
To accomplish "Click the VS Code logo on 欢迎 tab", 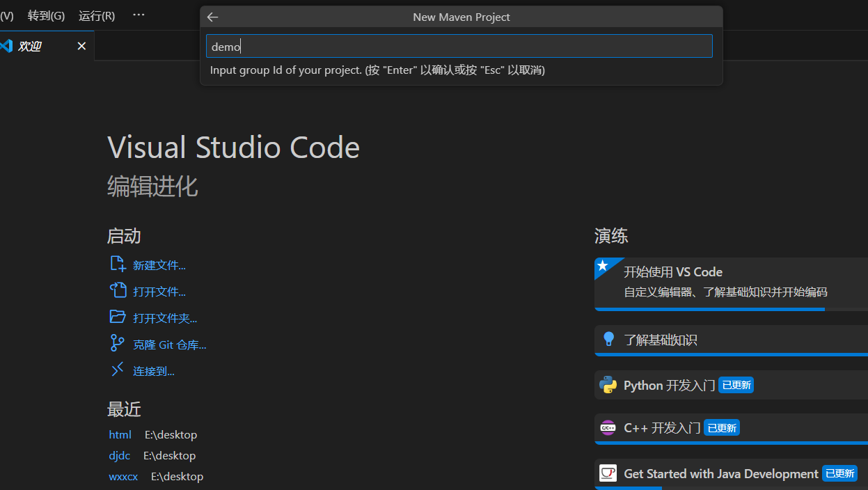I will [6, 46].
